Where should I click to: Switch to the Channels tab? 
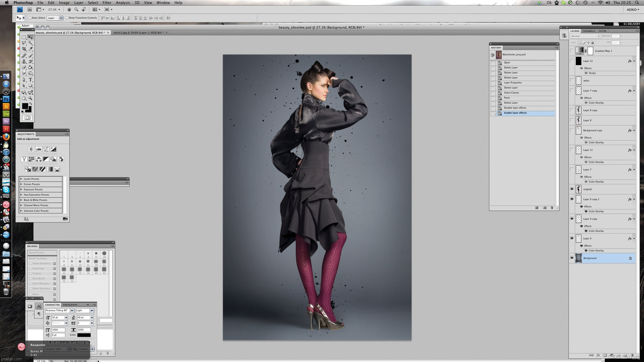click(x=589, y=31)
